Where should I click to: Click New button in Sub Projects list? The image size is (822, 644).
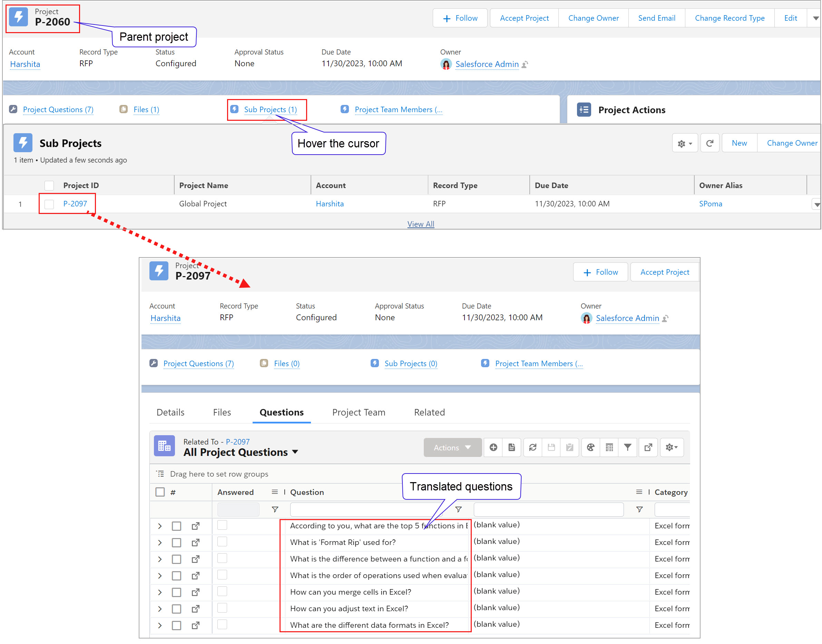point(739,143)
